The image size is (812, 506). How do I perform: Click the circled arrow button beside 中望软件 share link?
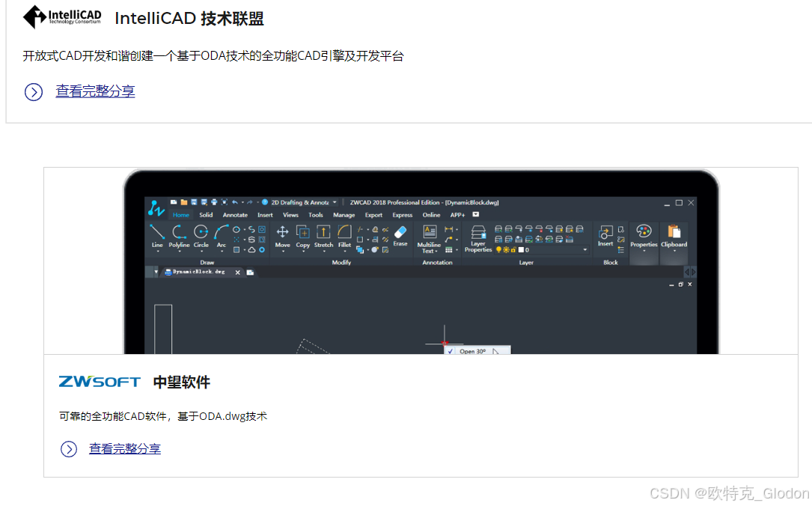69,449
